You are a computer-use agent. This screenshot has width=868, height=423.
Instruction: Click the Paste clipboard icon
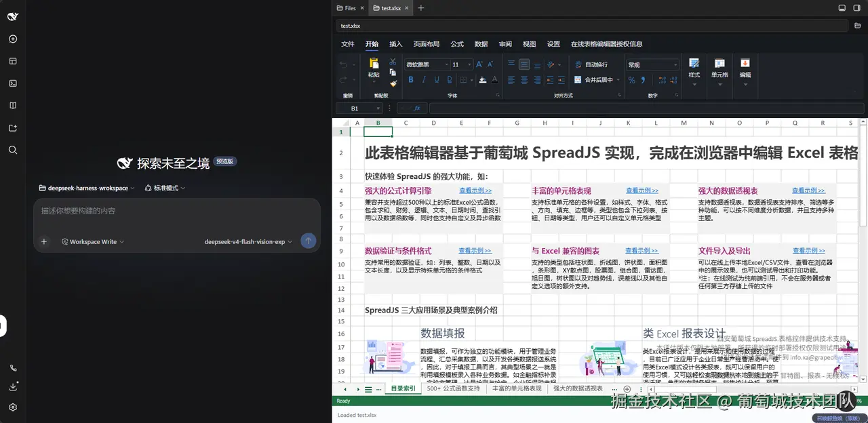[374, 64]
